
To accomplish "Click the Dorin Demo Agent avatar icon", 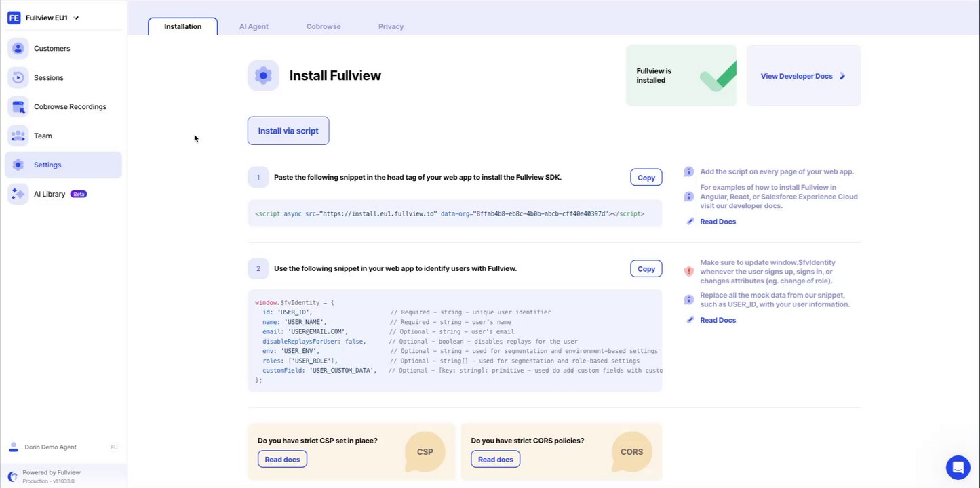I will (14, 447).
